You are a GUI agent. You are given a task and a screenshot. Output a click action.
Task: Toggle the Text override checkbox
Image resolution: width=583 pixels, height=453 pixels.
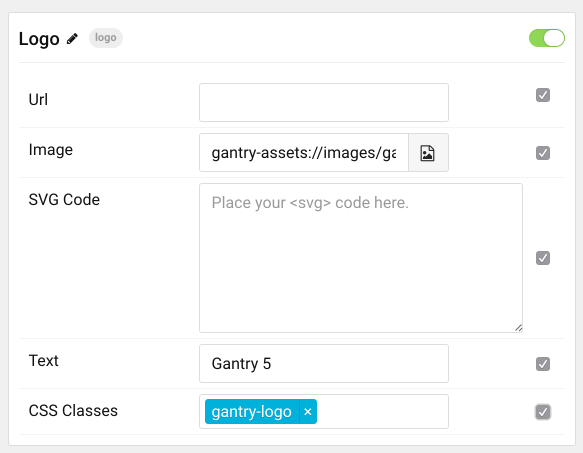point(543,364)
